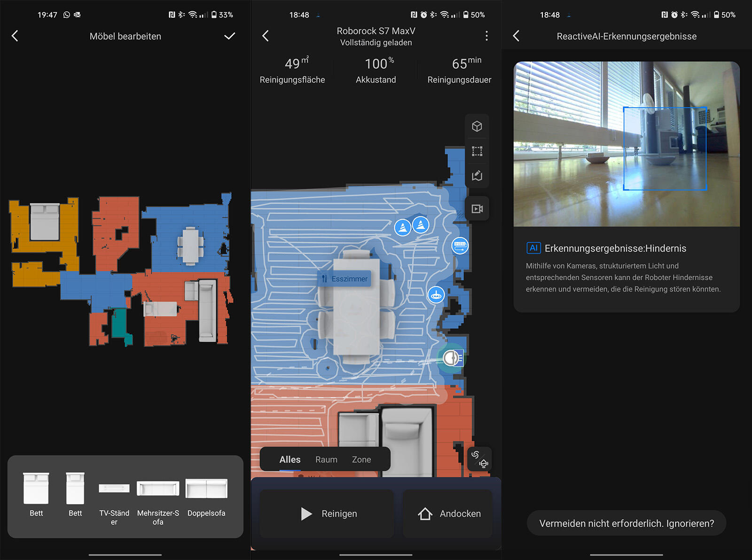Open the 3D map view cube icon
752x560 pixels.
click(477, 126)
